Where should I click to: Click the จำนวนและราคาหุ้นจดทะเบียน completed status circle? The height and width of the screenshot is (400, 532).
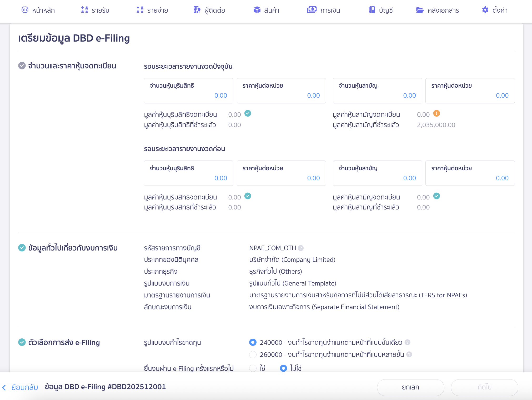coord(22,66)
